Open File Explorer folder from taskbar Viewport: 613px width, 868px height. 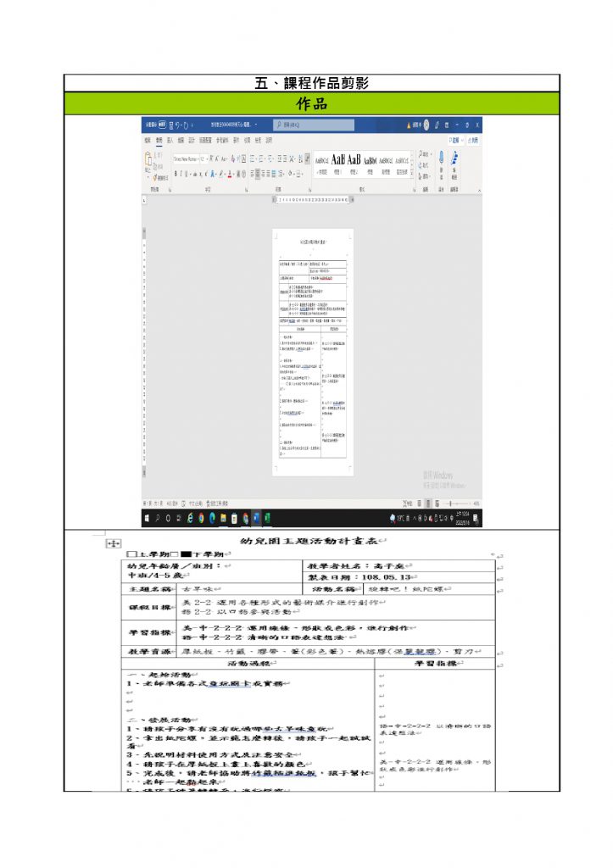point(223,518)
